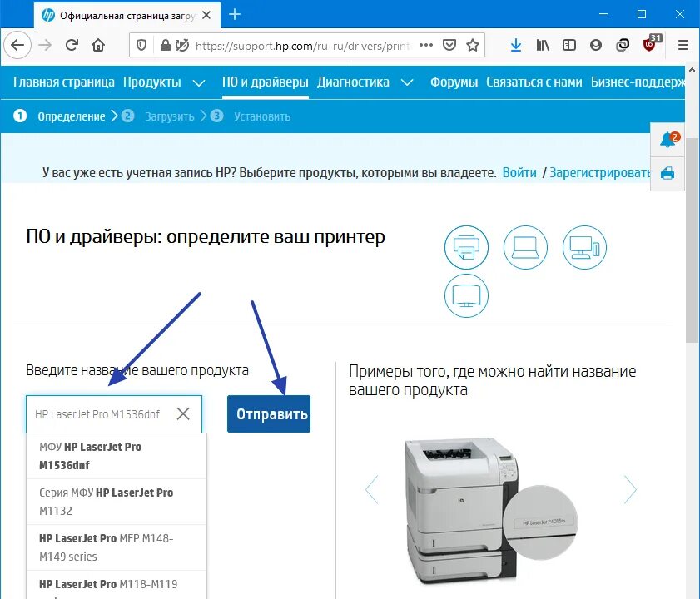Select the desktop computer product type icon

point(584,247)
